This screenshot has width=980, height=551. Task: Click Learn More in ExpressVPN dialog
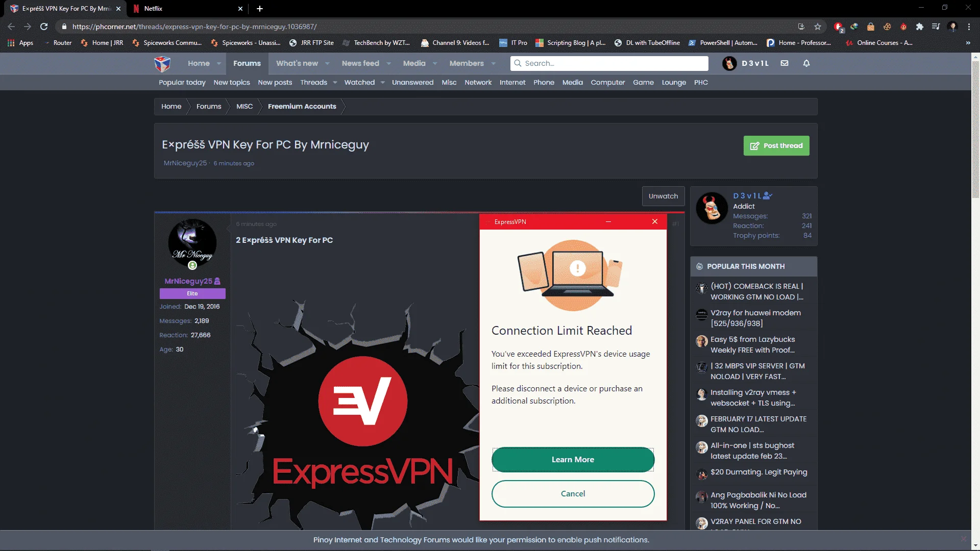click(x=573, y=460)
